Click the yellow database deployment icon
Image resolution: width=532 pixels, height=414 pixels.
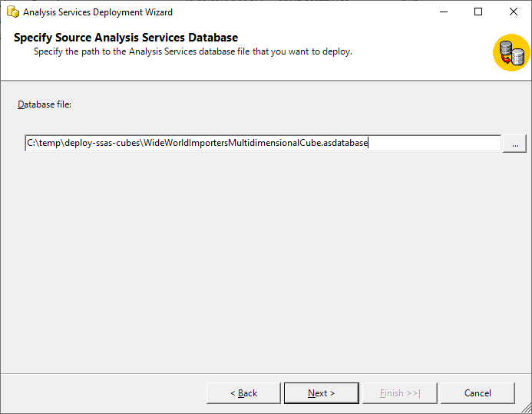click(511, 52)
